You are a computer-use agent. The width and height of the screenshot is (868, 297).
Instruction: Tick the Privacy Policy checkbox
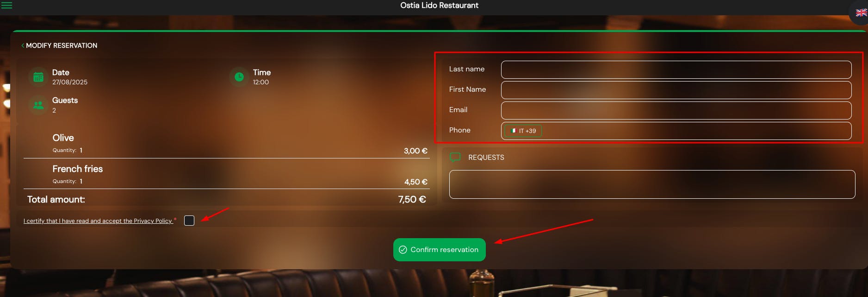[189, 221]
